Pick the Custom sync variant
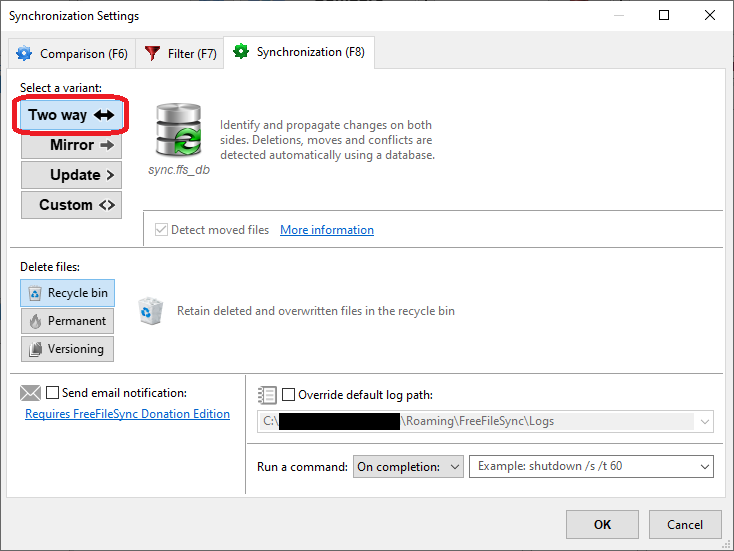 click(71, 205)
